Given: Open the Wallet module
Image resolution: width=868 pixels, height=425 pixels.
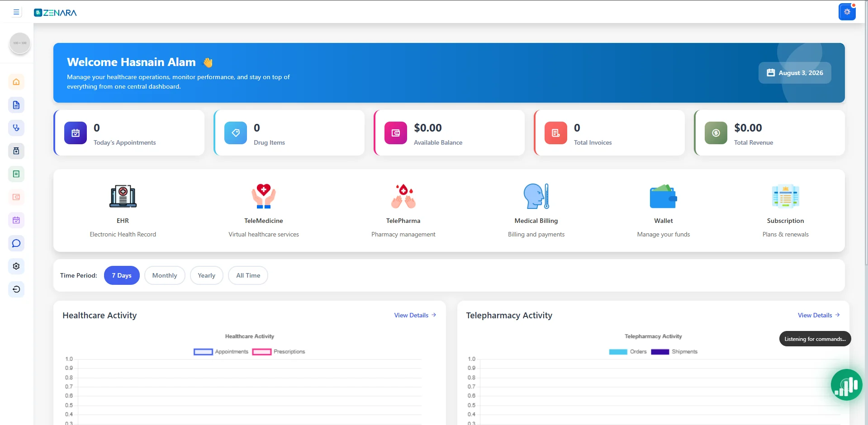Looking at the screenshot, I should point(664,210).
